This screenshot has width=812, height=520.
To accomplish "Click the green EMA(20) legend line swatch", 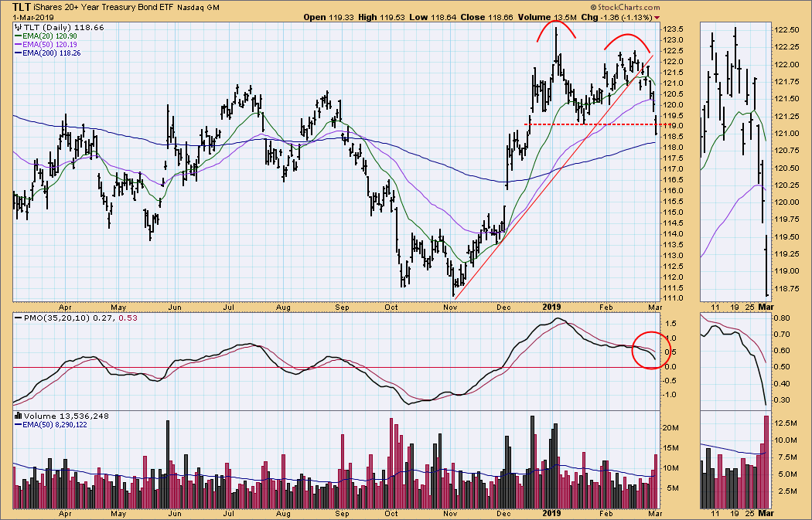I will coord(18,36).
